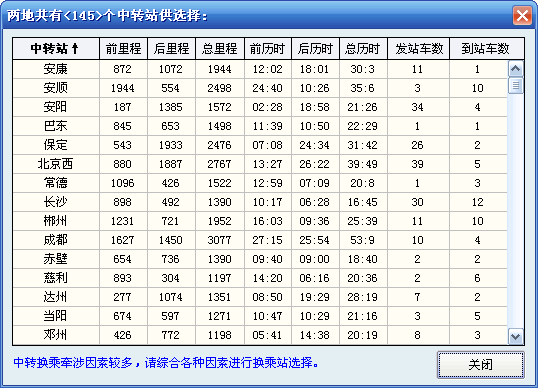Sort by 到站车数 column header
The height and width of the screenshot is (388, 538).
point(487,49)
